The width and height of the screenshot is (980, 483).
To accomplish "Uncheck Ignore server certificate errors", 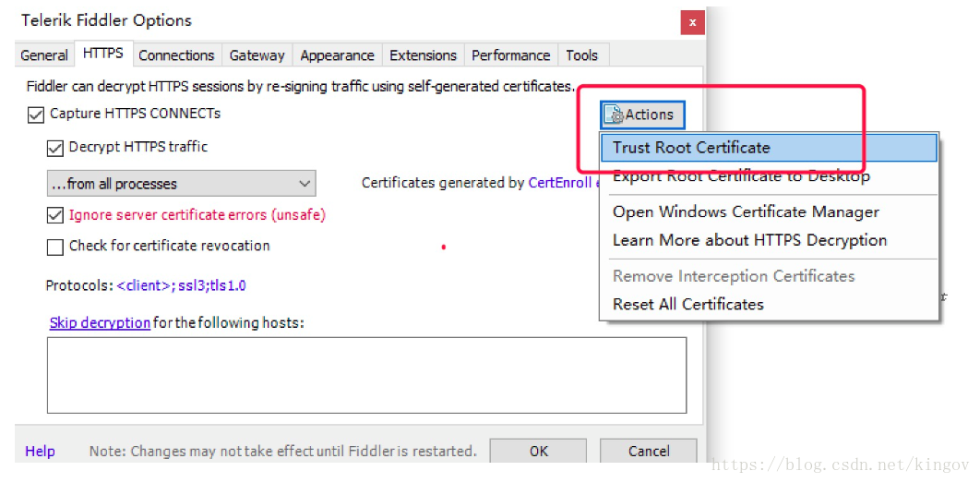I will pyautogui.click(x=55, y=215).
